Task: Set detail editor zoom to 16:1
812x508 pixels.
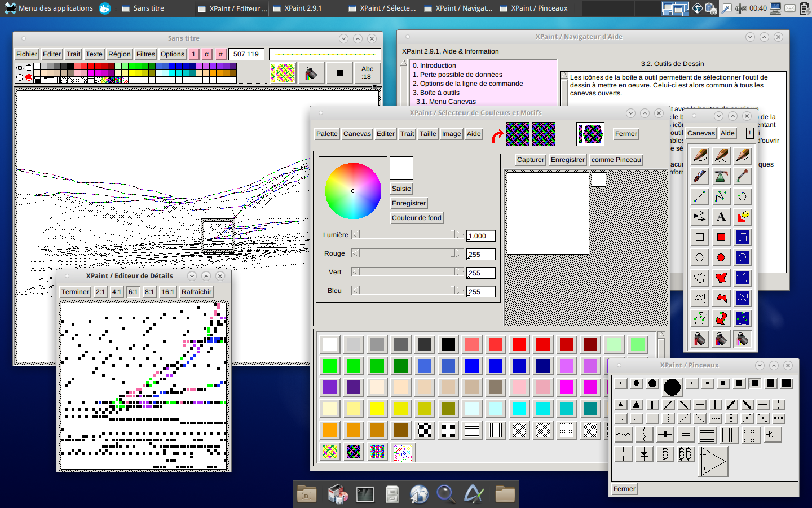Action: click(167, 292)
